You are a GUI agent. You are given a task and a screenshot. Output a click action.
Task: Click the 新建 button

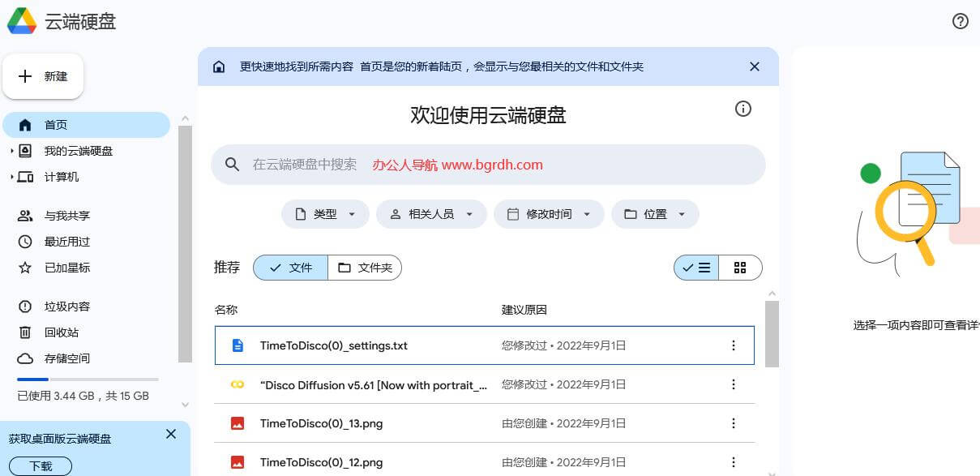coord(43,75)
